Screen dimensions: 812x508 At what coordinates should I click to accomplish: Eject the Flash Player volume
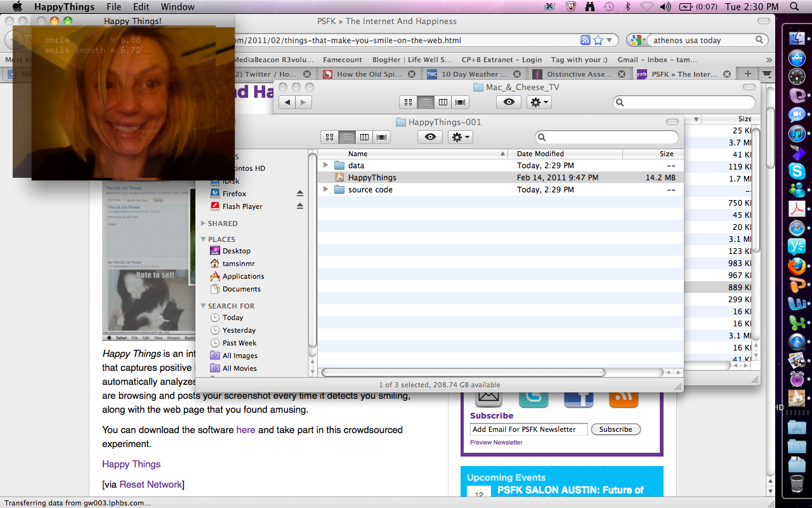(x=300, y=206)
